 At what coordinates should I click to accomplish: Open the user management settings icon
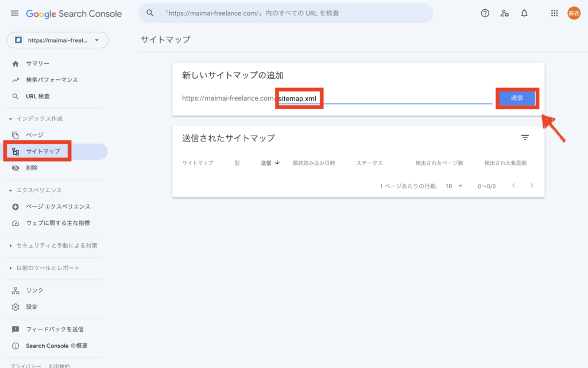(504, 14)
